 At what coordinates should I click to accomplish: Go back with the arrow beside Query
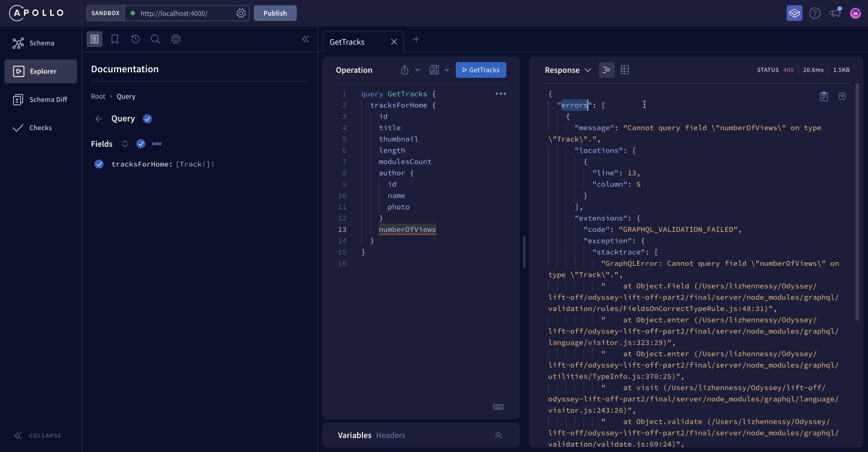tap(99, 119)
